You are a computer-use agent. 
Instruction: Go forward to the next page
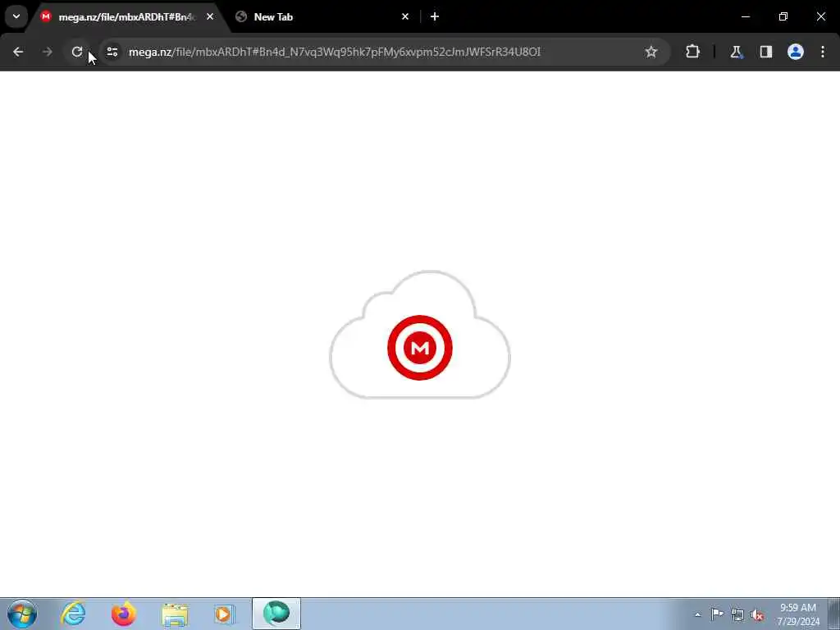coord(47,52)
